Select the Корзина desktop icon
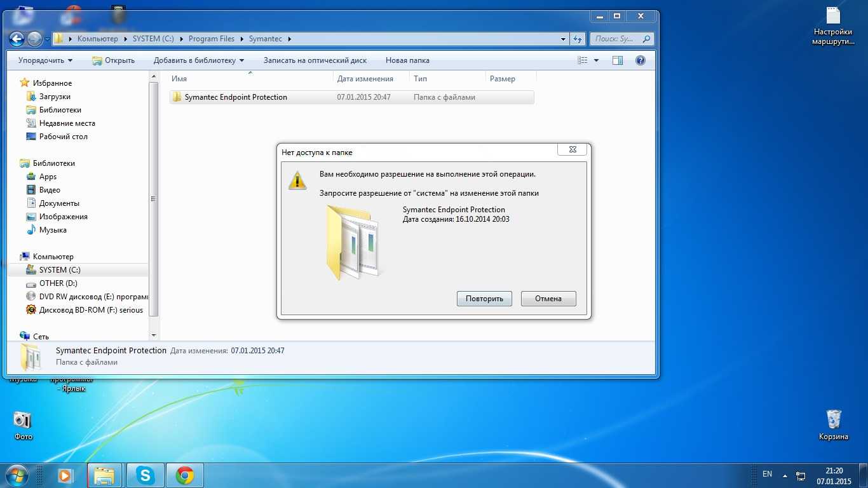This screenshot has height=488, width=868. [x=834, y=425]
